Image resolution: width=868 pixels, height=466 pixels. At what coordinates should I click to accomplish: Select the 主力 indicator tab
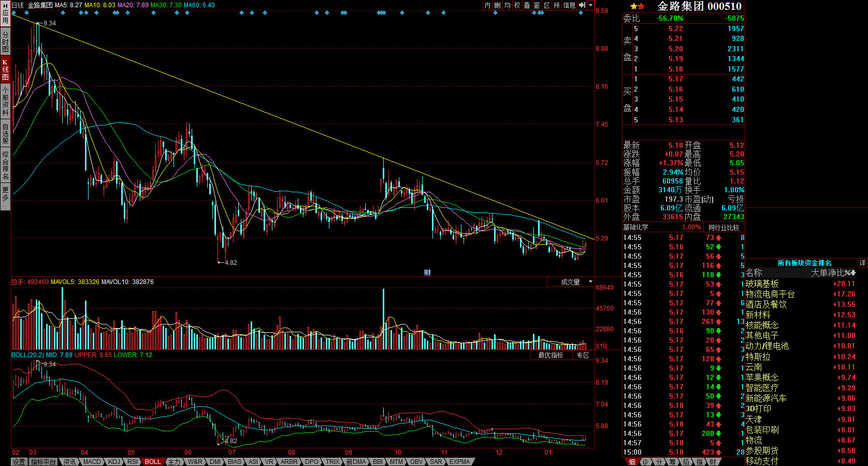coord(174,462)
